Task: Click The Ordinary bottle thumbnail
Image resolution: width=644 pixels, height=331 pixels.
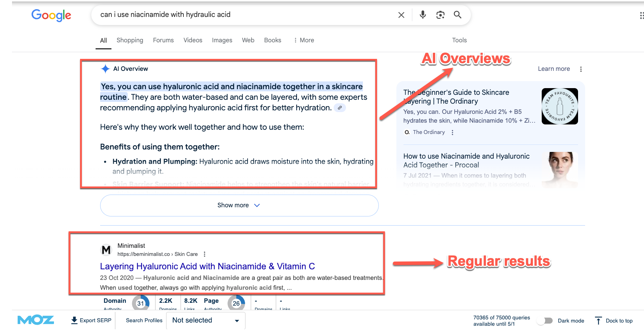Action: click(x=560, y=106)
